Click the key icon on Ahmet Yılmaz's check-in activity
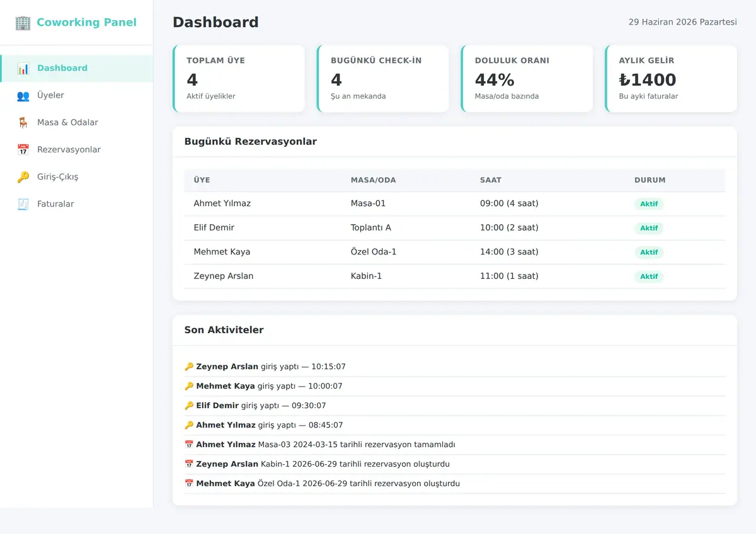 coord(189,425)
